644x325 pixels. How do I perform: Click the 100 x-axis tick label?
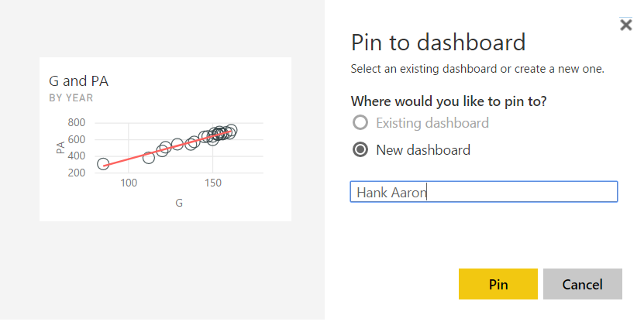click(129, 183)
